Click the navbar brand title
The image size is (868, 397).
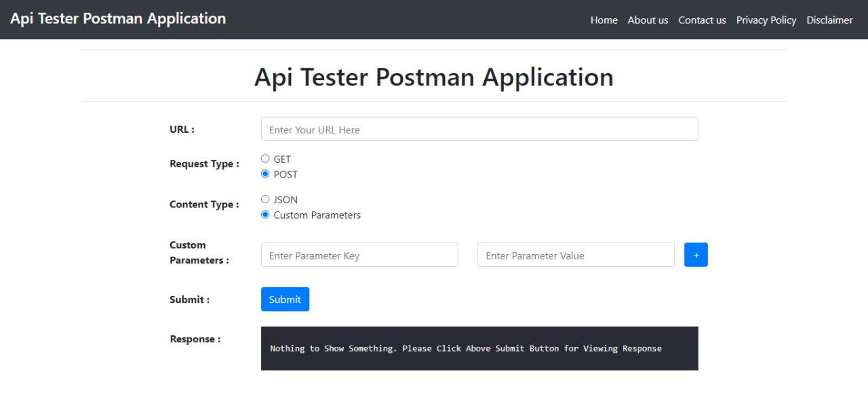118,18
